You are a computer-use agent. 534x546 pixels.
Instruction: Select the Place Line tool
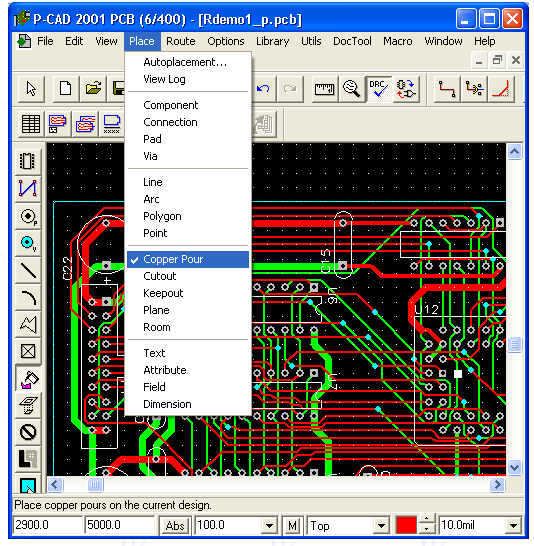28,270
